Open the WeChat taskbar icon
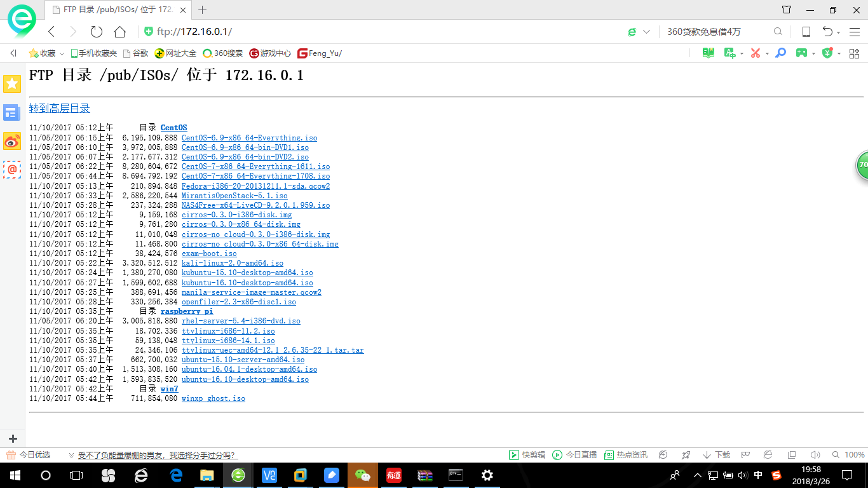Viewport: 868px width, 488px height. 362,475
